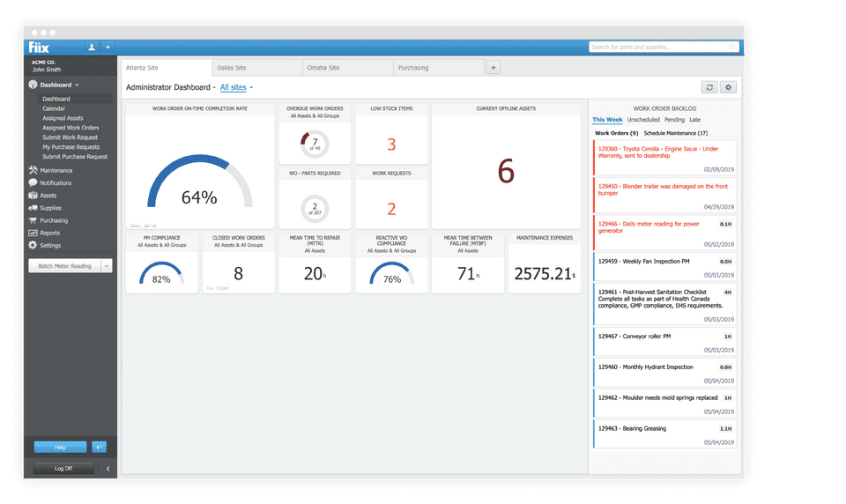Click the Reports chart icon

point(33,233)
